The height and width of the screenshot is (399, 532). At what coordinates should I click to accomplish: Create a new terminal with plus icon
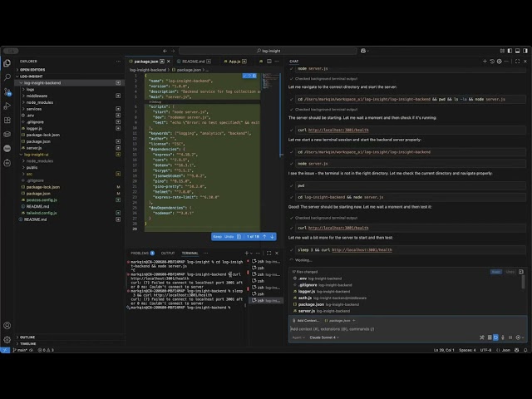pos(247,253)
